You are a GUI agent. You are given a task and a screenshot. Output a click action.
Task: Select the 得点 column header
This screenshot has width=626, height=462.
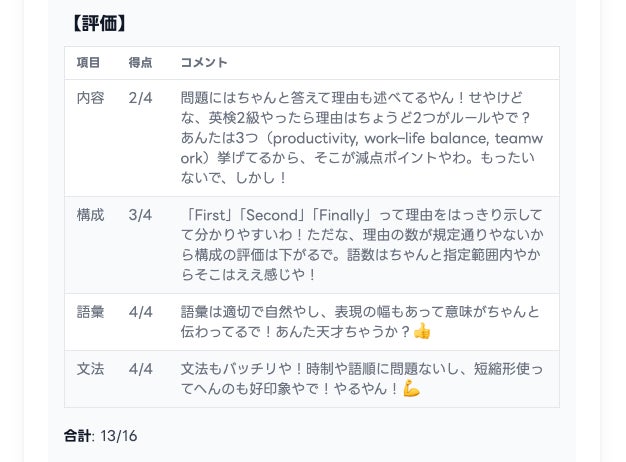[141, 63]
